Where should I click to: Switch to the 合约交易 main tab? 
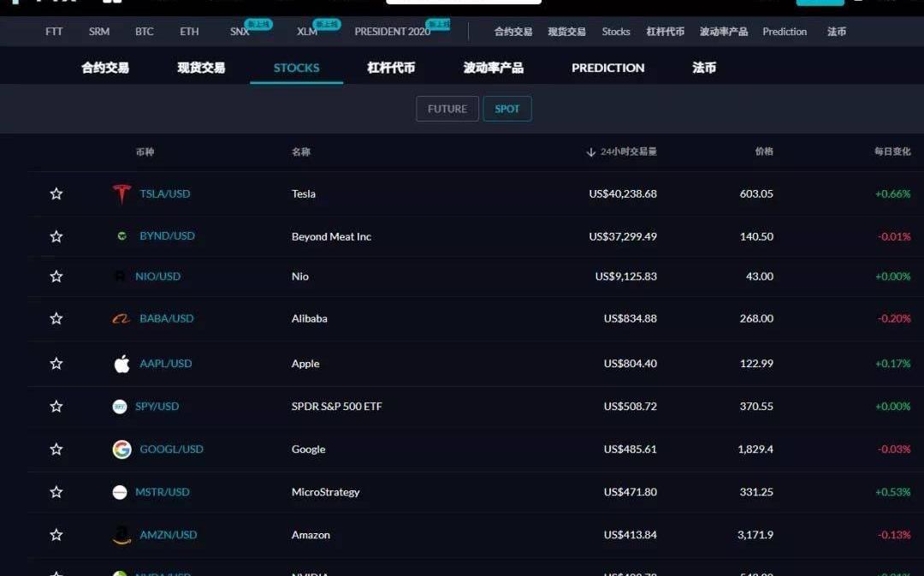tap(105, 68)
